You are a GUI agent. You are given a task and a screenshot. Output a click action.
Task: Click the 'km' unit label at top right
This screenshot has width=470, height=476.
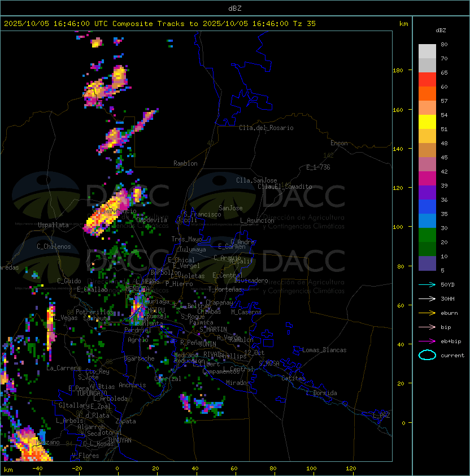[403, 24]
